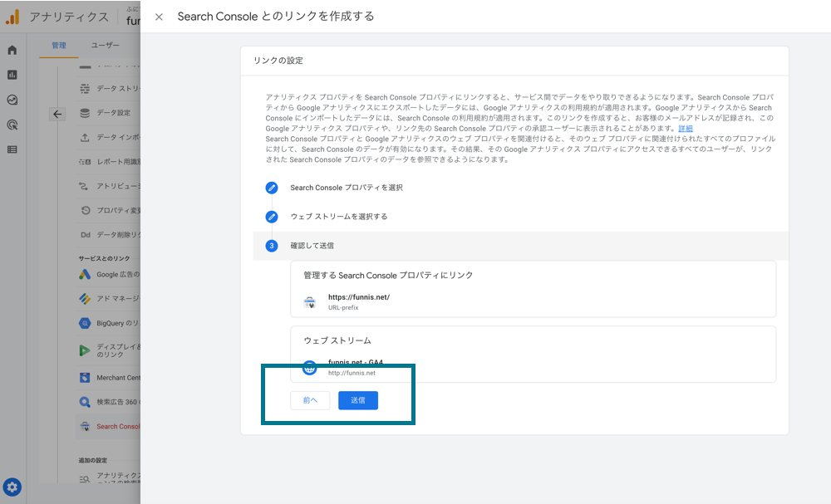Click the web stream globe icon
Viewport: 831px width, 504px height.
coord(309,367)
